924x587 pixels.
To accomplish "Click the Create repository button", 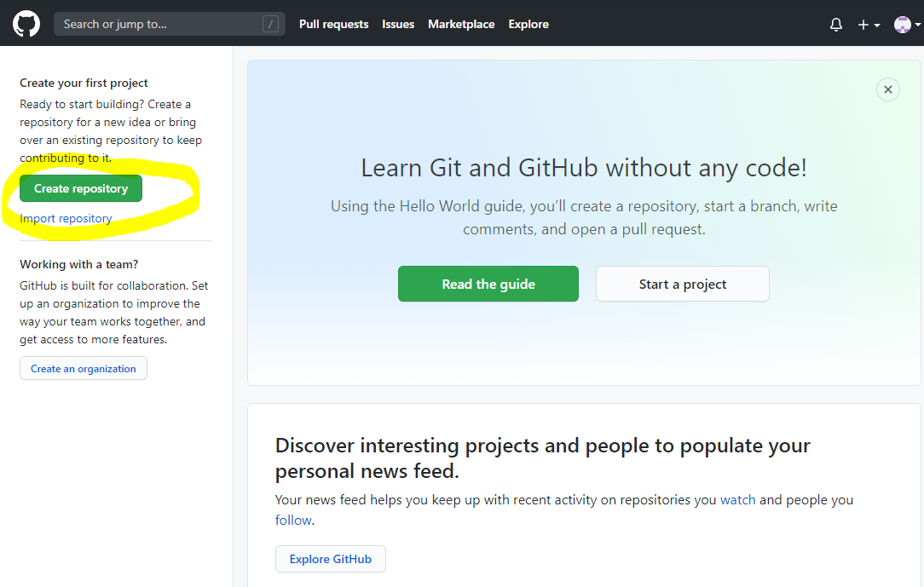I will (81, 188).
